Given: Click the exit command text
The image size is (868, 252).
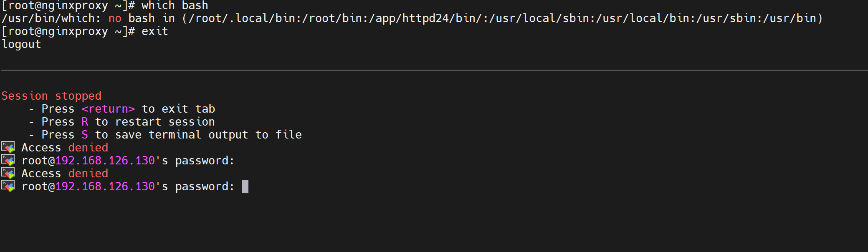Looking at the screenshot, I should (154, 31).
